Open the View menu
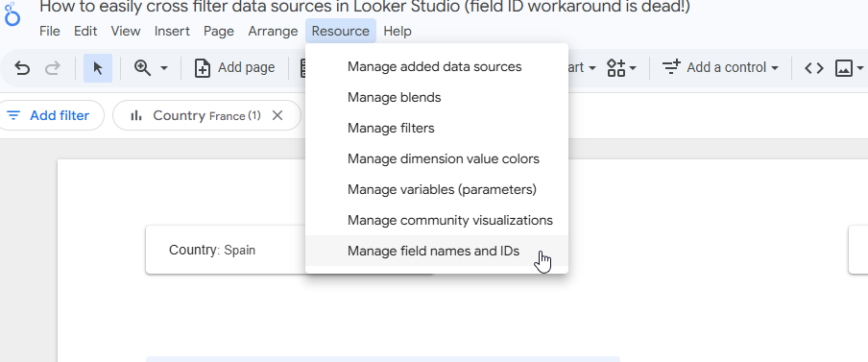This screenshot has width=868, height=362. 126,31
